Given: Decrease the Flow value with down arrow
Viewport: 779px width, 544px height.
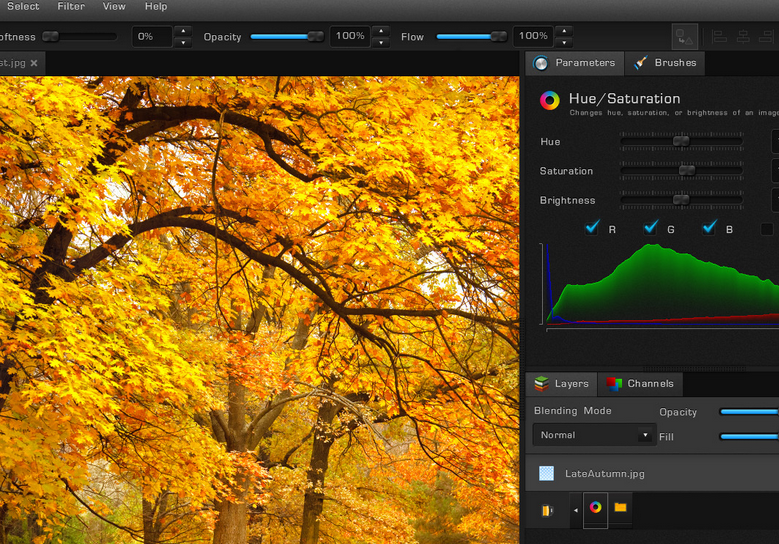Looking at the screenshot, I should tap(564, 43).
